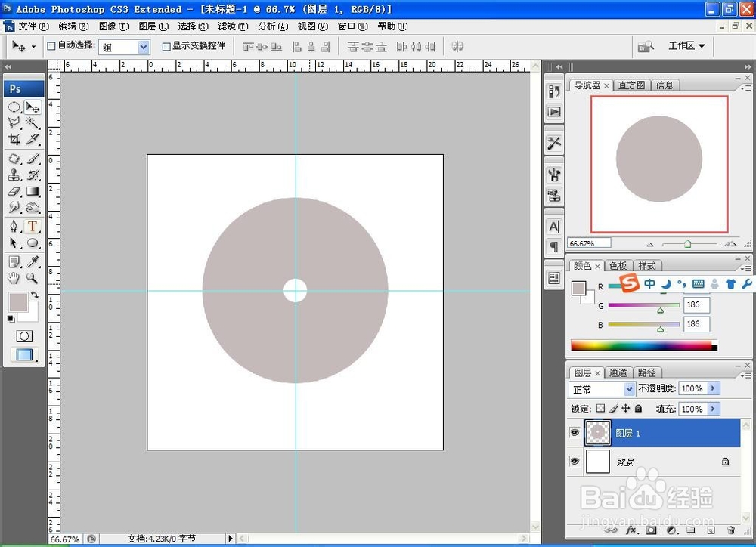
Task: Select the Eraser tool
Action: [14, 191]
